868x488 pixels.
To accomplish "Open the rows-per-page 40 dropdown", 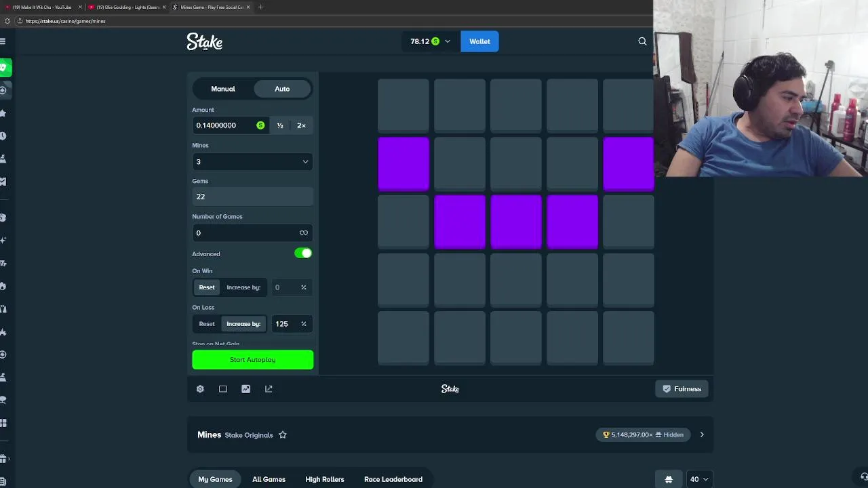I will point(699,479).
